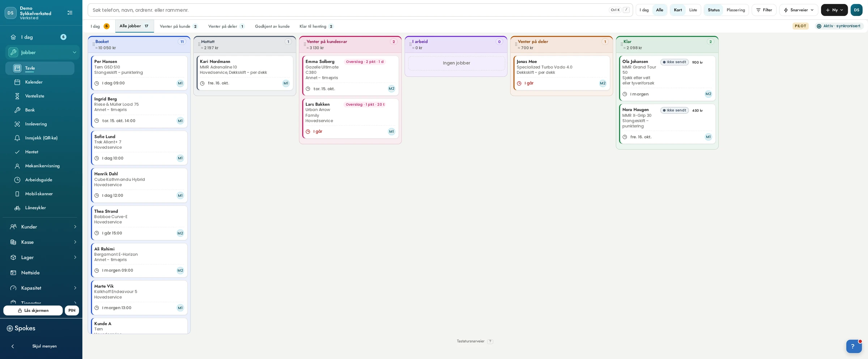Expand the Kunder sidebar section
The width and height of the screenshot is (868, 359).
43,227
